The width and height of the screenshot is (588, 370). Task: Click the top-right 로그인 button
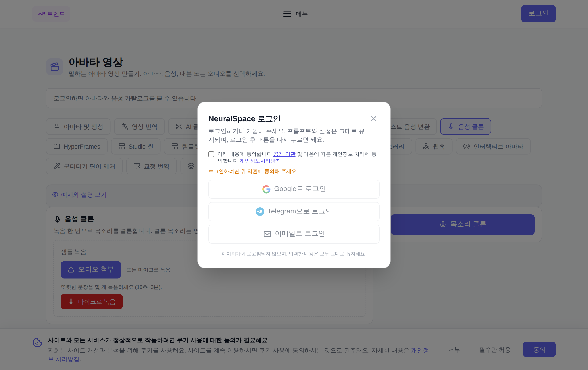[538, 13]
